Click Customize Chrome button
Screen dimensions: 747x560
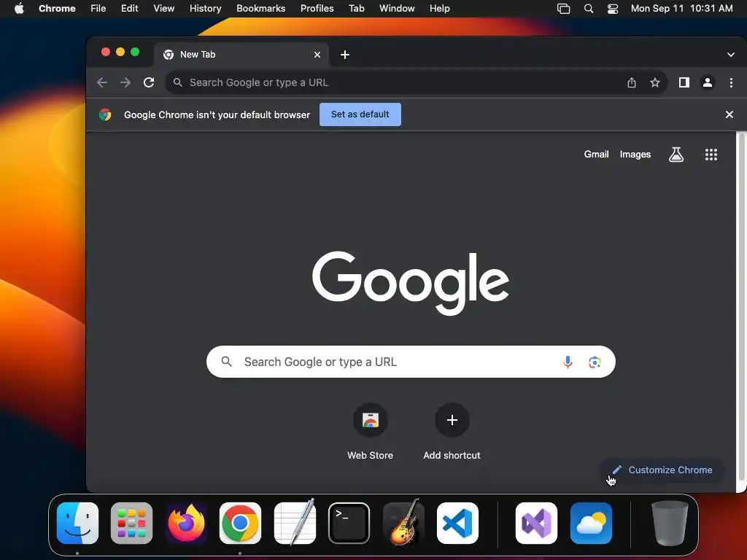click(662, 470)
